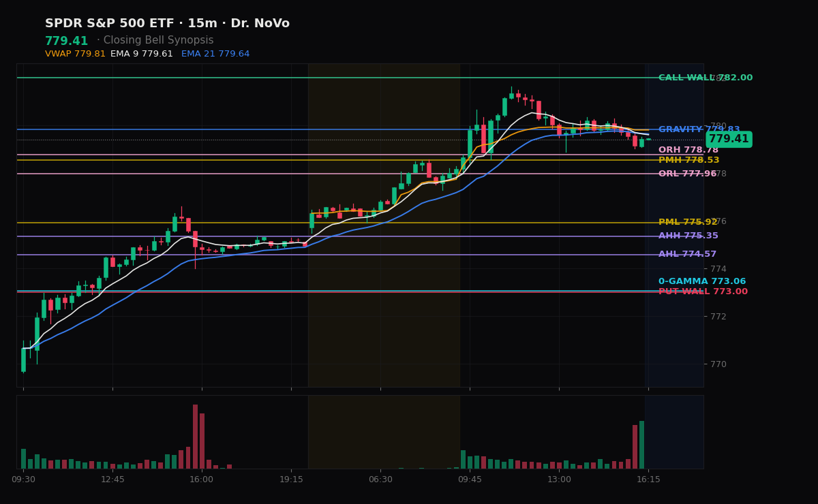Viewport: 818px width, 504px height.
Task: Click the 770 price axis label
Action: (718, 364)
